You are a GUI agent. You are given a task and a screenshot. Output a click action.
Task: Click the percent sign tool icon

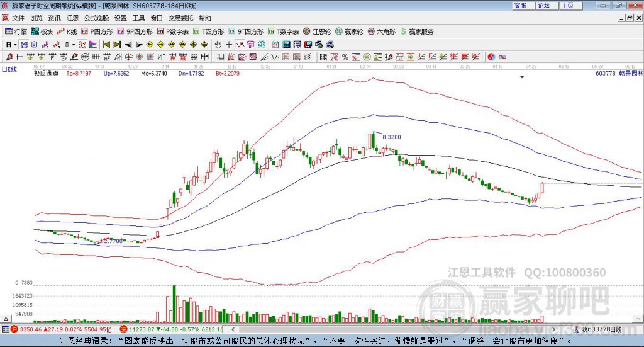pos(345,57)
